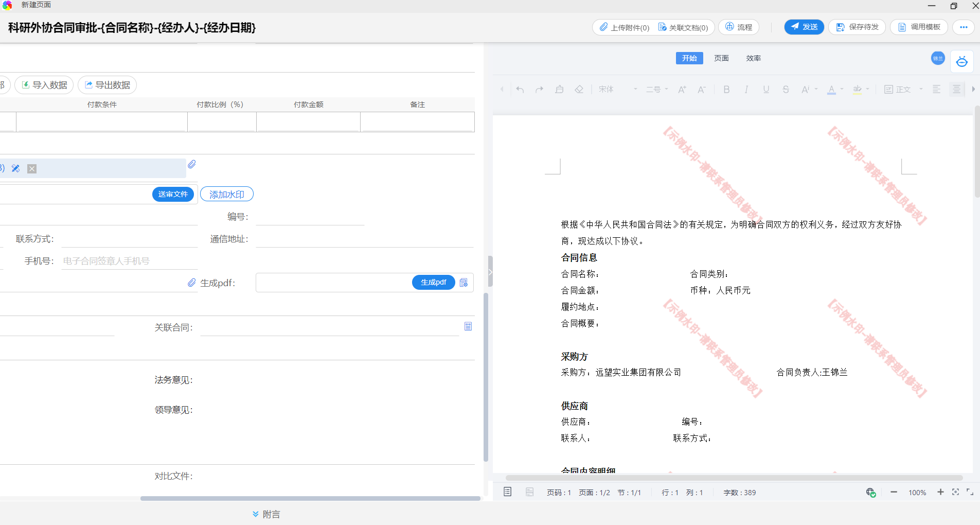Switch to the 页面 tab

(x=721, y=58)
